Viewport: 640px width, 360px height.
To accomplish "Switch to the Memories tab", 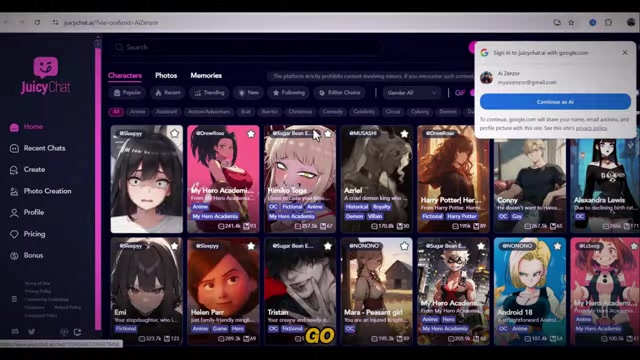I will tap(206, 76).
